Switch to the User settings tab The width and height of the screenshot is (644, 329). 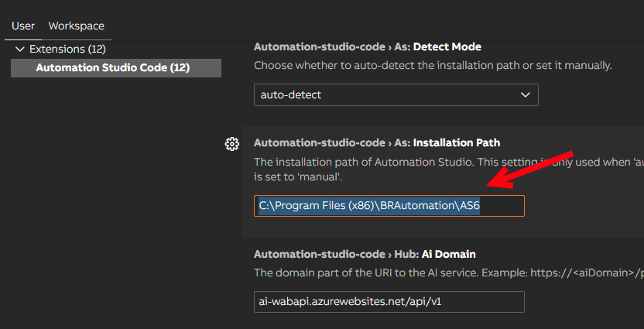point(23,26)
